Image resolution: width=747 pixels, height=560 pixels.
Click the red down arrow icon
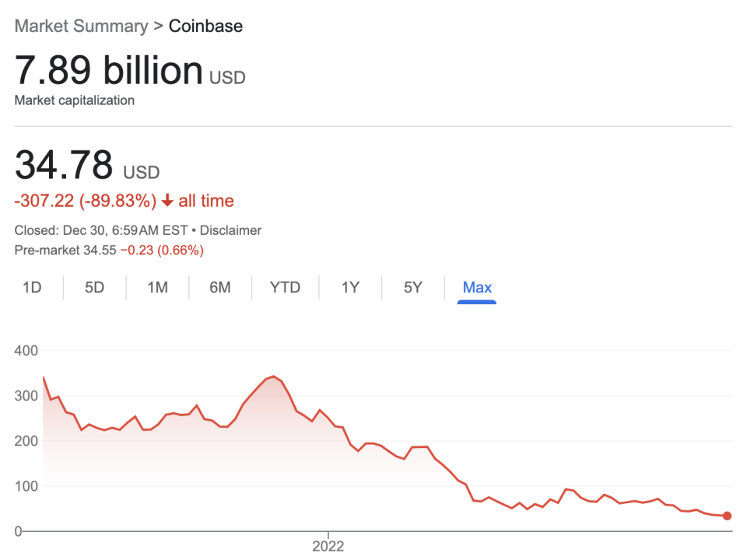coord(167,201)
